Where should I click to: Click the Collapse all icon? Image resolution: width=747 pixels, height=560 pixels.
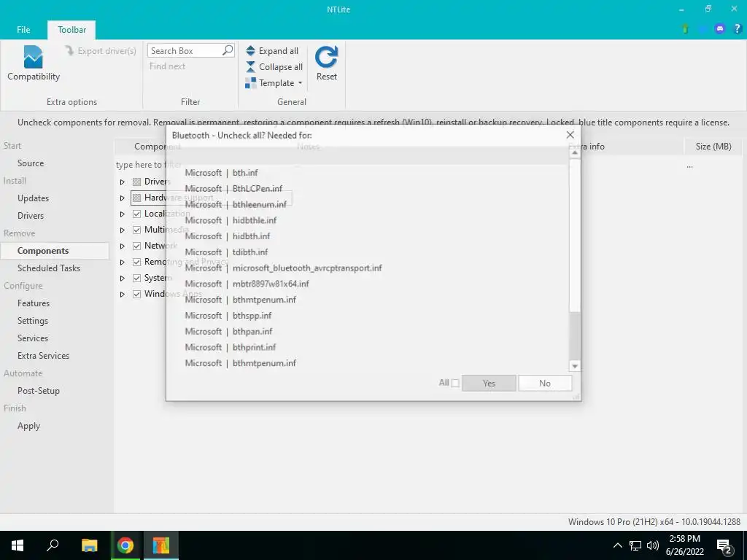[x=251, y=66]
